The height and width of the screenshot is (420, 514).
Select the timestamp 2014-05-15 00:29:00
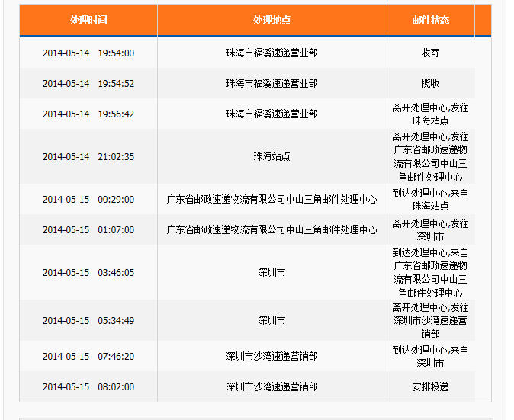click(88, 199)
